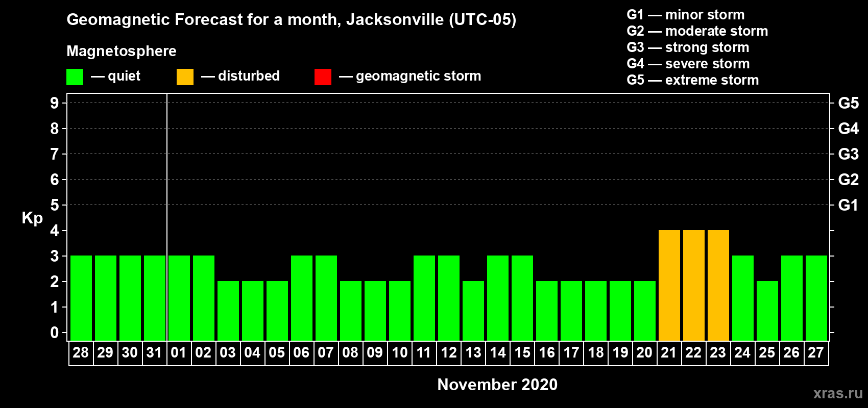Click 'G4 — severe storm' legend line
This screenshot has height=408, width=868.
[x=688, y=64]
